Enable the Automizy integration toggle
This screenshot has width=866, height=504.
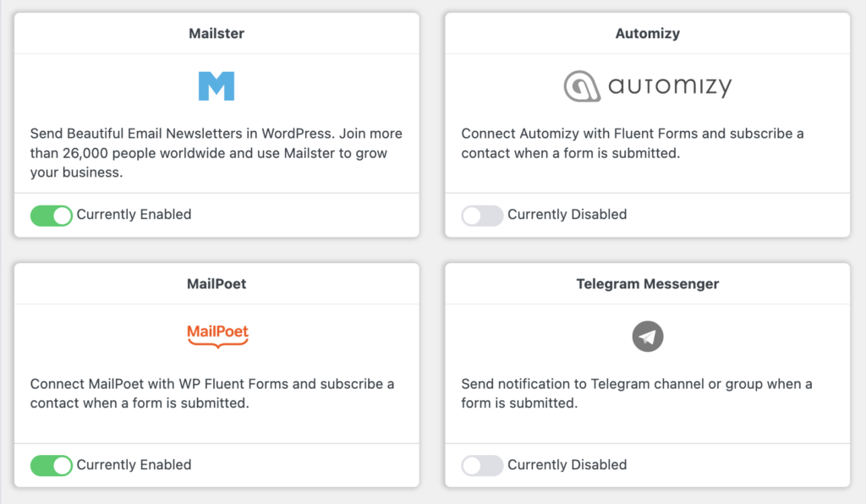(x=482, y=216)
